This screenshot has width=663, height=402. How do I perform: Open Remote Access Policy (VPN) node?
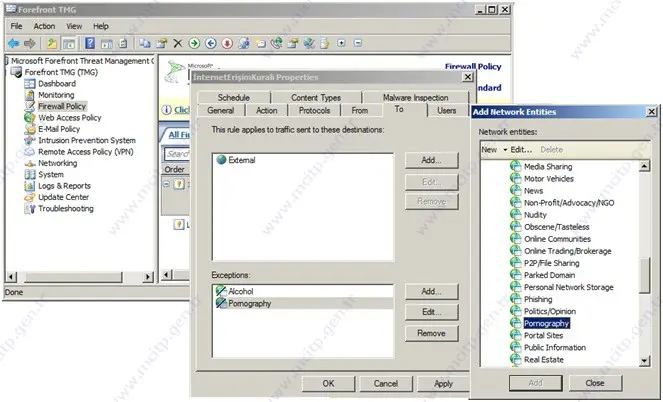click(x=86, y=152)
